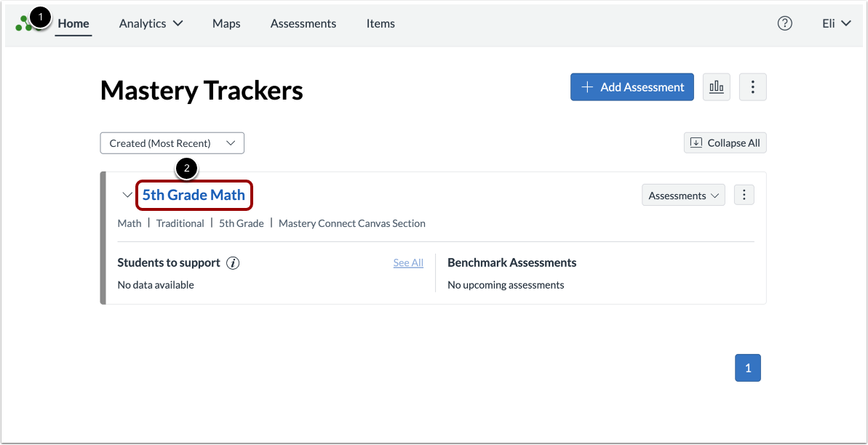Click the Collapse All button
The width and height of the screenshot is (868, 445).
(x=725, y=143)
